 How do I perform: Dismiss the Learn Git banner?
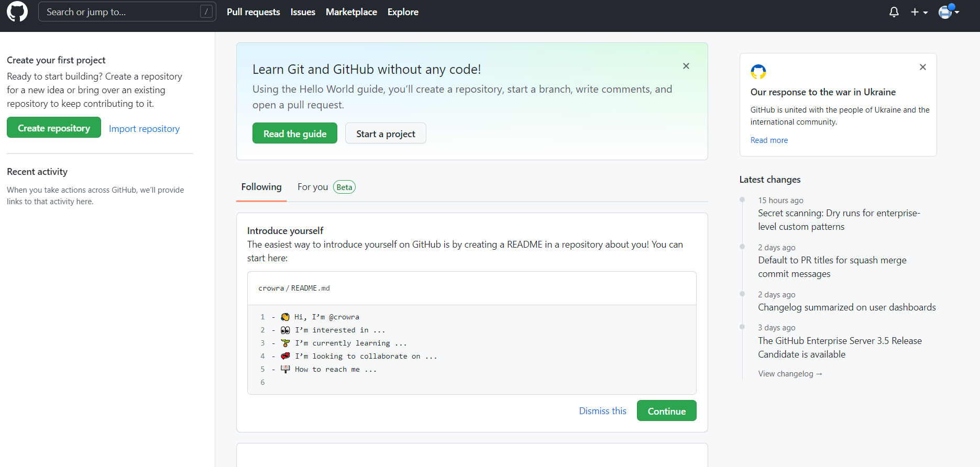[686, 66]
